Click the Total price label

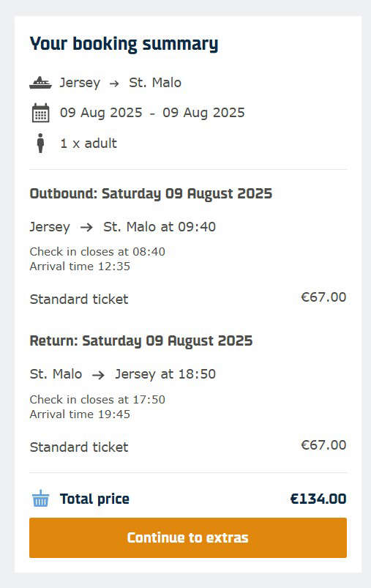coord(94,499)
